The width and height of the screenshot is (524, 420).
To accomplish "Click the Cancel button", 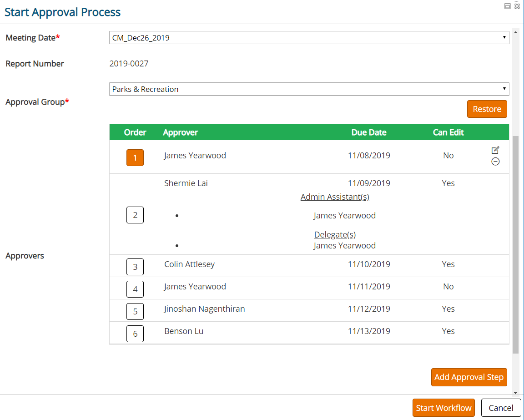I will [x=501, y=408].
